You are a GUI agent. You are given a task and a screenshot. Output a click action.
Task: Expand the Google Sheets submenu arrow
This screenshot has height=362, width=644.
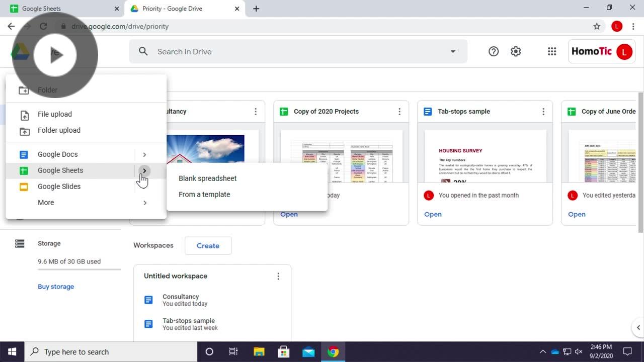click(x=144, y=170)
